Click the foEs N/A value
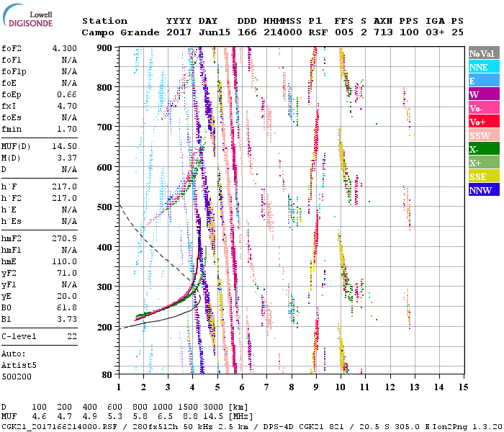 click(x=69, y=117)
